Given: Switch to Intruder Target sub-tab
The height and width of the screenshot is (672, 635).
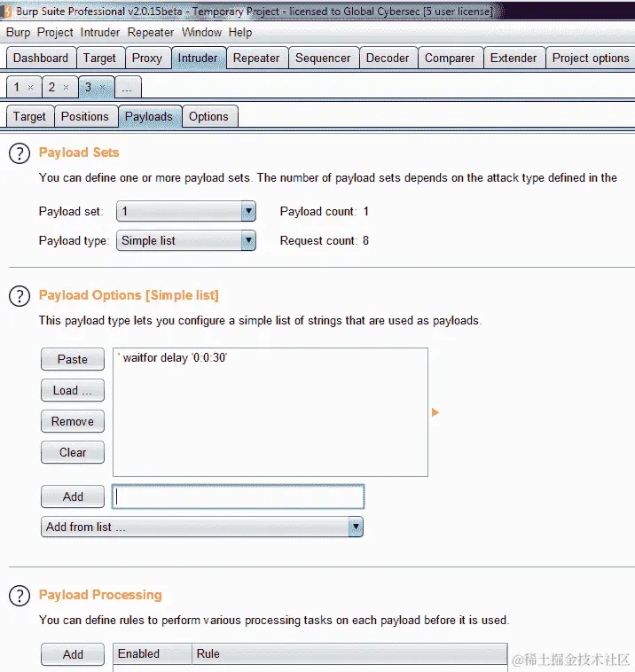Looking at the screenshot, I should pos(29,116).
